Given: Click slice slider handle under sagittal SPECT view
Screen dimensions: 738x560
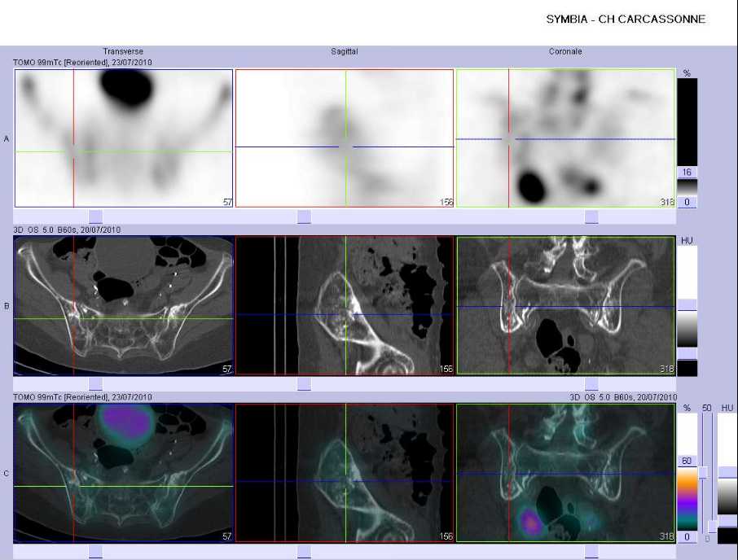Looking at the screenshot, I should 304,217.
